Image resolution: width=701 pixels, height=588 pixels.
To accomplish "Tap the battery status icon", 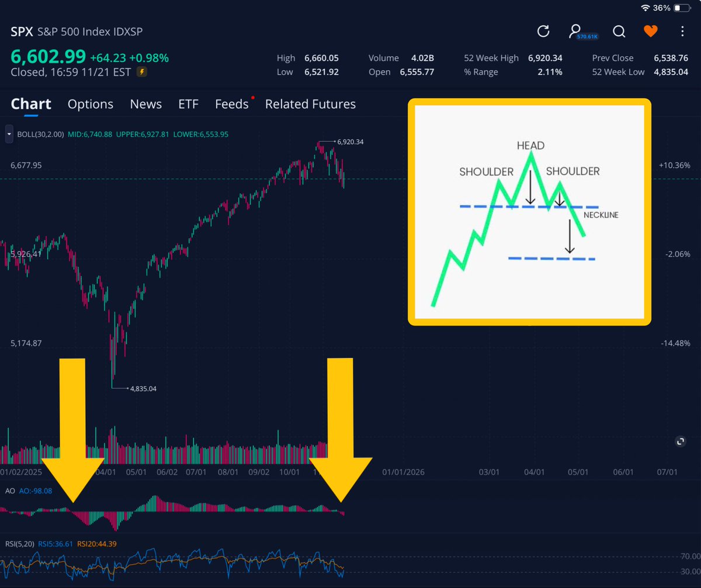I will point(681,8).
